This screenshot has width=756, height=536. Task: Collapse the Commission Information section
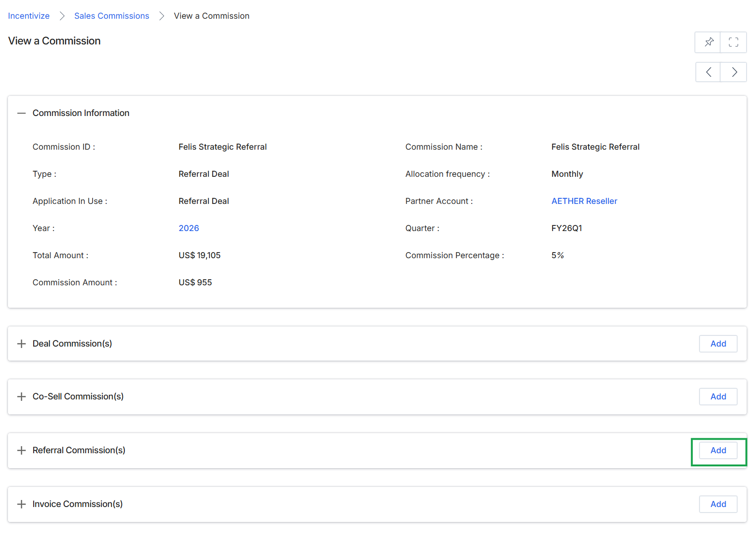(22, 113)
